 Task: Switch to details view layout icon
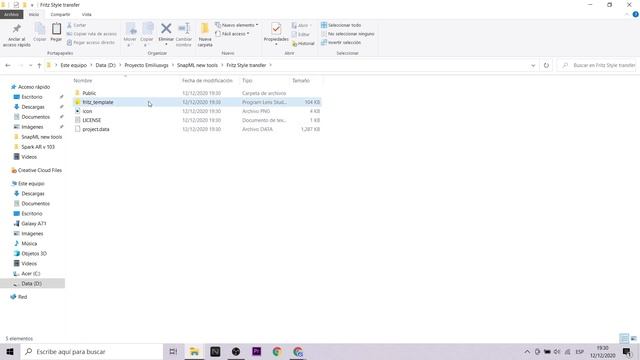click(x=624, y=338)
